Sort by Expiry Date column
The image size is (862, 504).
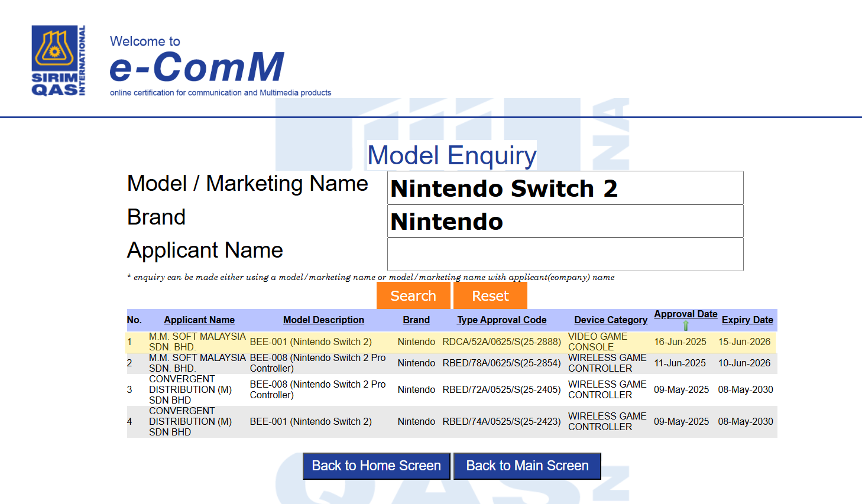tap(747, 320)
